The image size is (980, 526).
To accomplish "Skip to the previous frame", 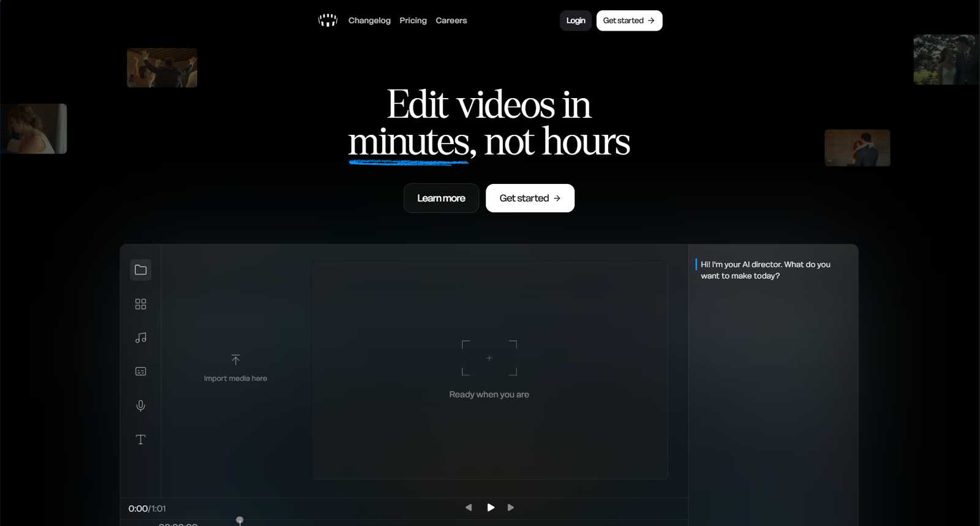I will coord(469,508).
